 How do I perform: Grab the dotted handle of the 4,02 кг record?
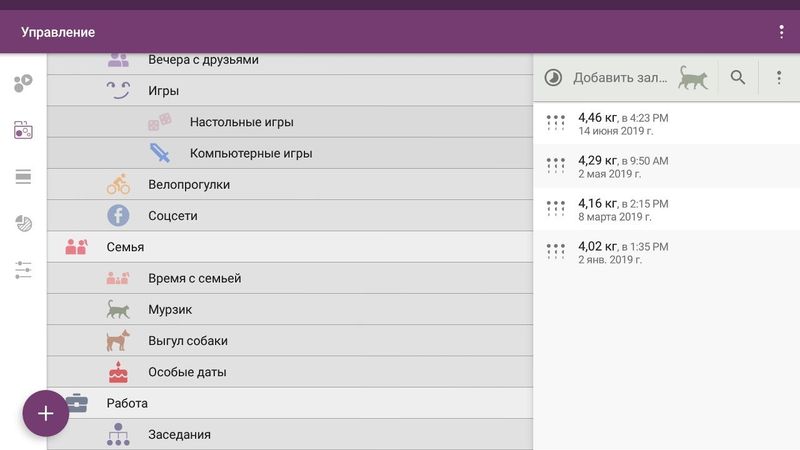tap(556, 252)
